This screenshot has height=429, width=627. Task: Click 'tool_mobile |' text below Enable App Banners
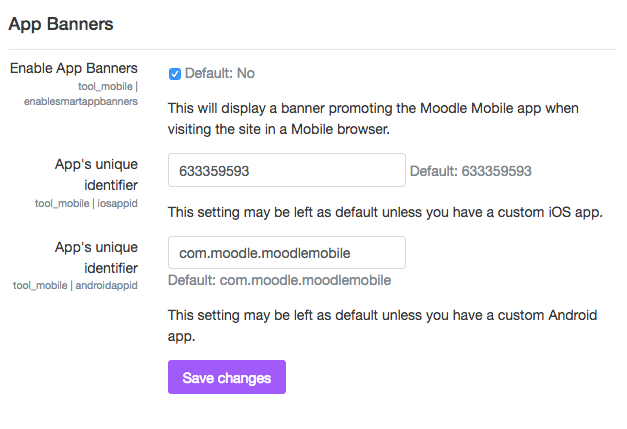[108, 86]
